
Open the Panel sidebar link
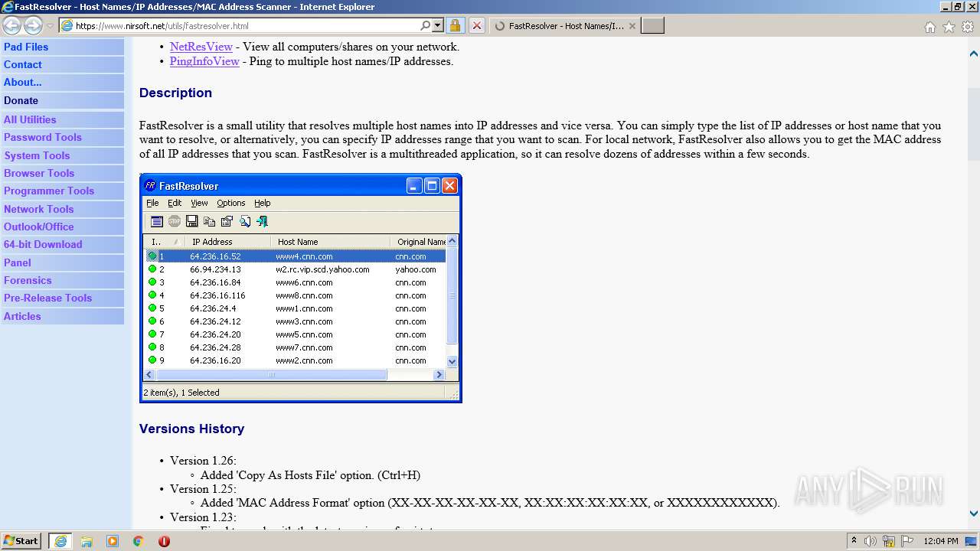18,262
